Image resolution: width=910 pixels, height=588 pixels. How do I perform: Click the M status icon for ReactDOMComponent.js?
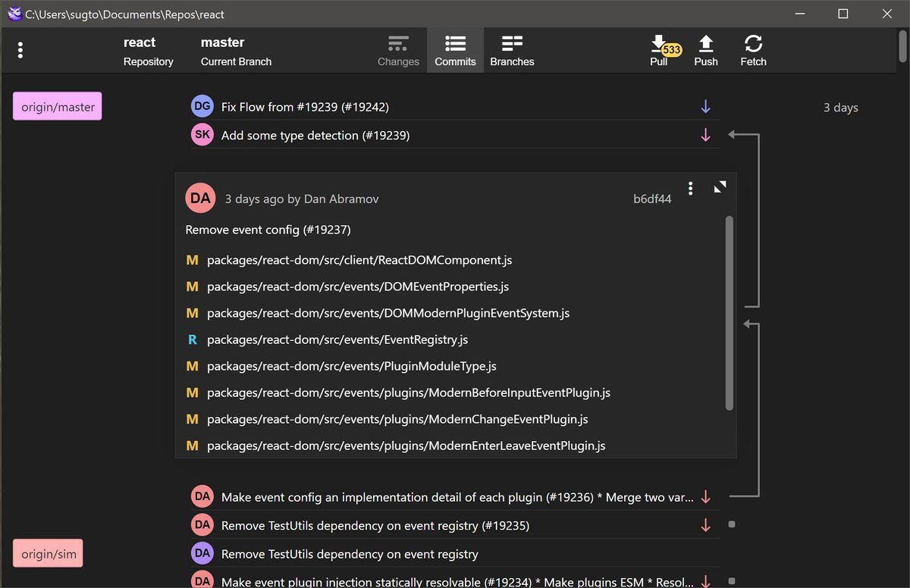click(193, 260)
